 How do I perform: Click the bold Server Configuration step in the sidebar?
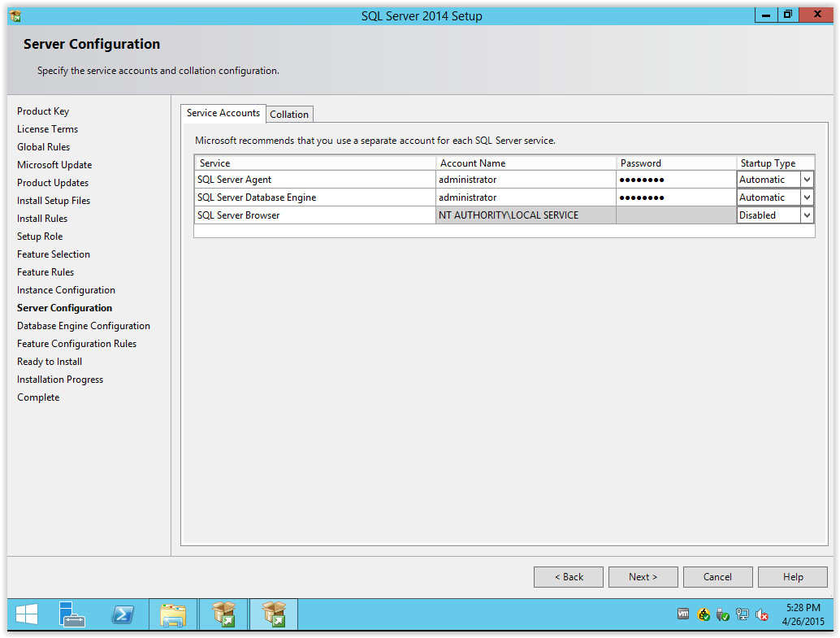(64, 308)
